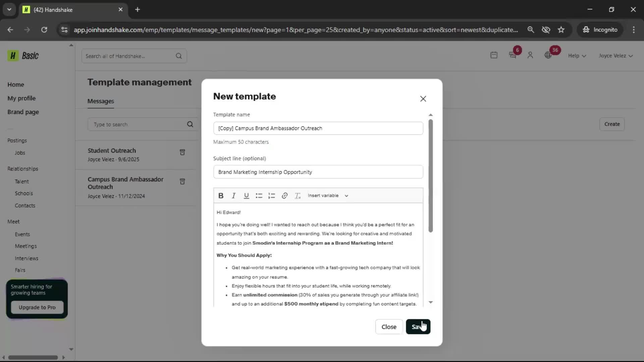Viewport: 644px width, 362px height.
Task: Reload the page
Action: pos(44,30)
